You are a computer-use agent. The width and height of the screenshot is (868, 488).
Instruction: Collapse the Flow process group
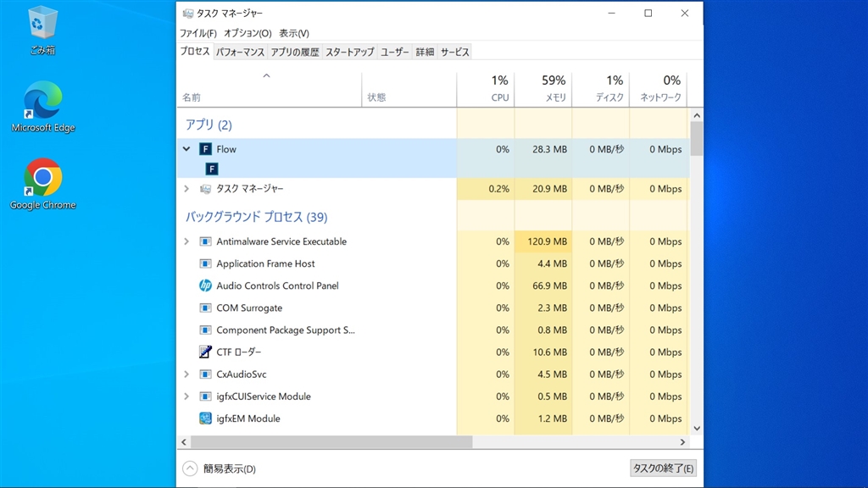tap(186, 149)
